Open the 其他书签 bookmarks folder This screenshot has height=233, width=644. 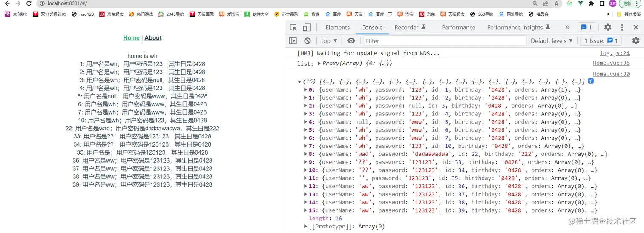point(629,14)
